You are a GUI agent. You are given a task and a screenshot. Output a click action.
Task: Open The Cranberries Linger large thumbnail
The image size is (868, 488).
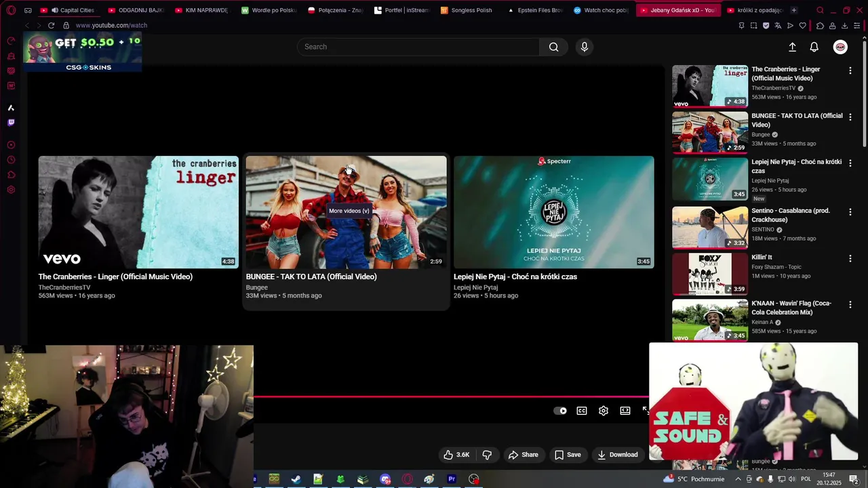[138, 212]
